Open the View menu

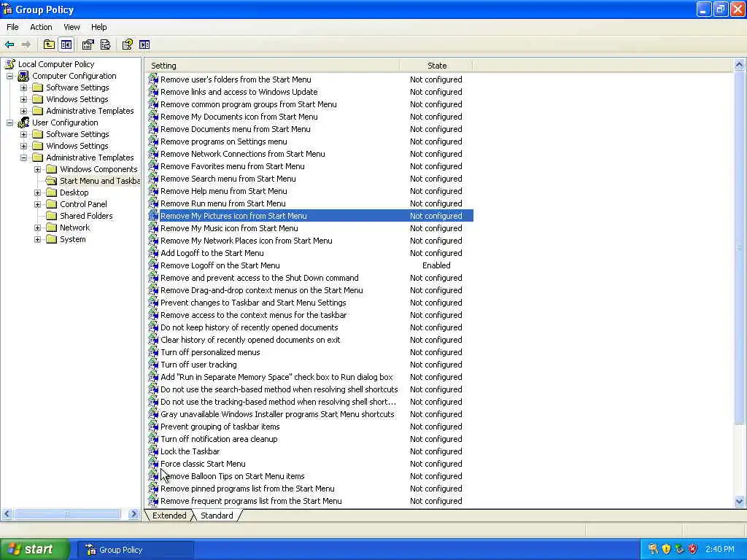tap(71, 27)
